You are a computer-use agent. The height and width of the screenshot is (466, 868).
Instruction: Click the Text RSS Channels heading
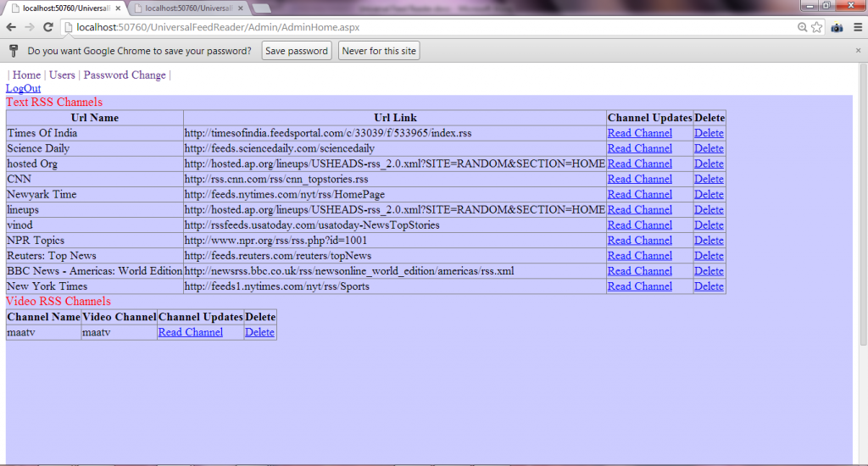point(54,102)
